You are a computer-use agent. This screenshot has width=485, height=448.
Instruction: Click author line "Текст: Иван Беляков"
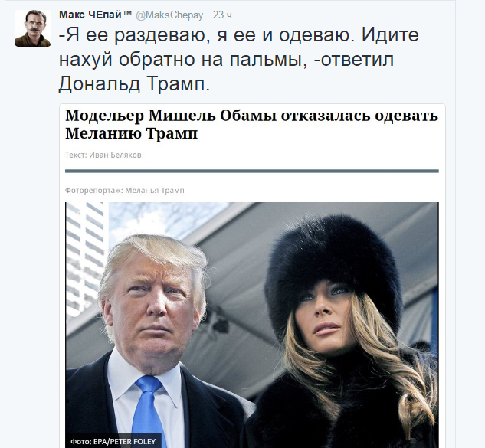click(x=103, y=155)
